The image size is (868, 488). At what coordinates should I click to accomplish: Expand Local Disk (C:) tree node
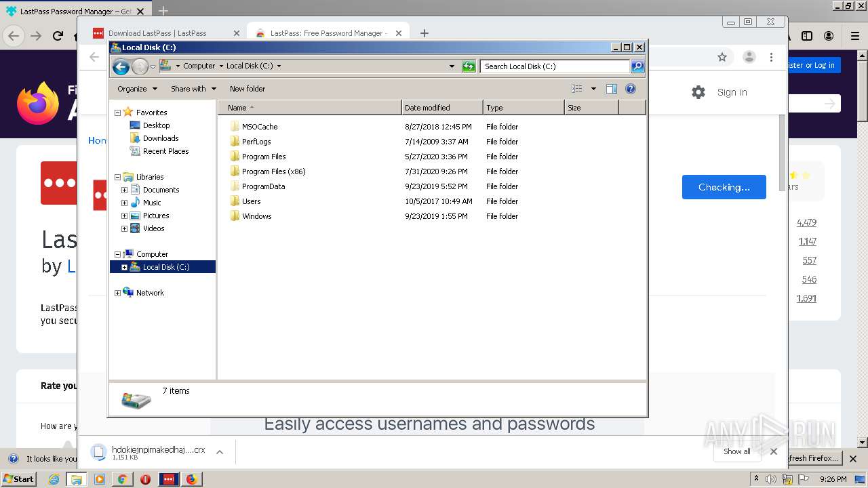[x=124, y=267]
